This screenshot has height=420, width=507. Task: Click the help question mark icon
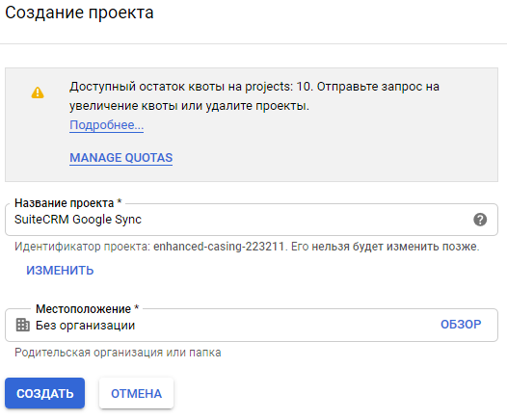click(x=480, y=220)
